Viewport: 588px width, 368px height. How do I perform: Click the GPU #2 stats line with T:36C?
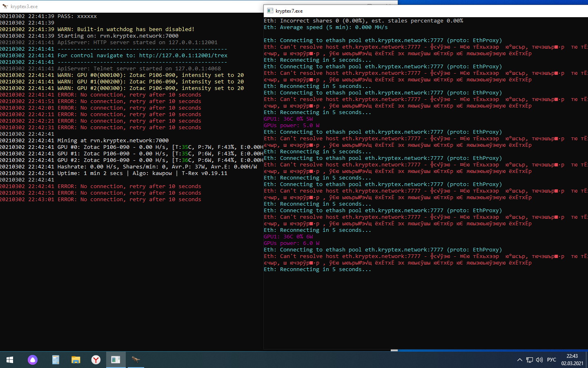[x=131, y=160]
